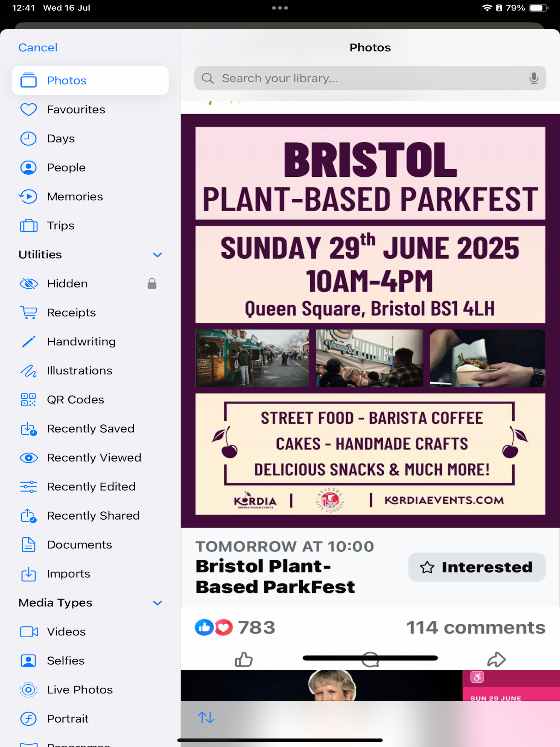
Task: Tap the Utilities section heading
Action: 40,255
